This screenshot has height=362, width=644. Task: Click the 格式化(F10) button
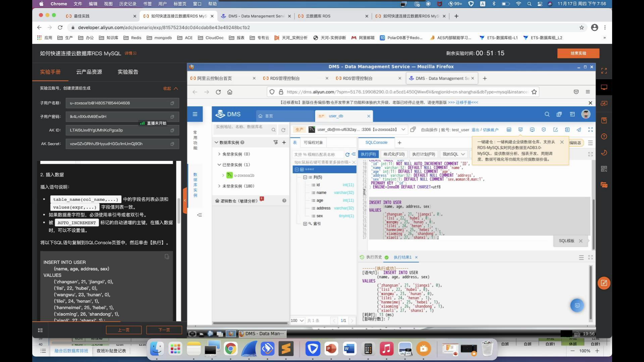point(394,154)
